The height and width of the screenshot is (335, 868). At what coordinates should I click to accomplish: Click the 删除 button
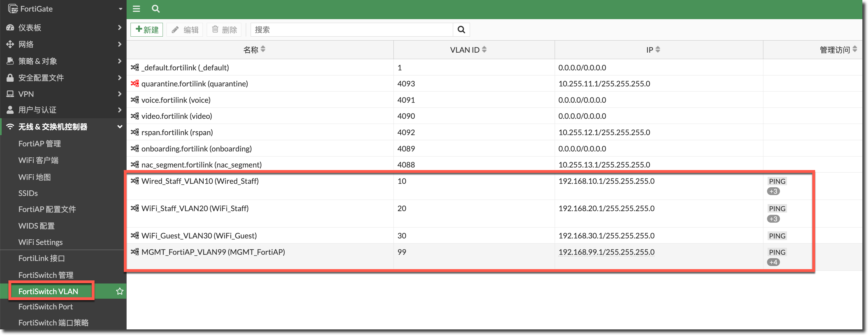pyautogui.click(x=224, y=30)
